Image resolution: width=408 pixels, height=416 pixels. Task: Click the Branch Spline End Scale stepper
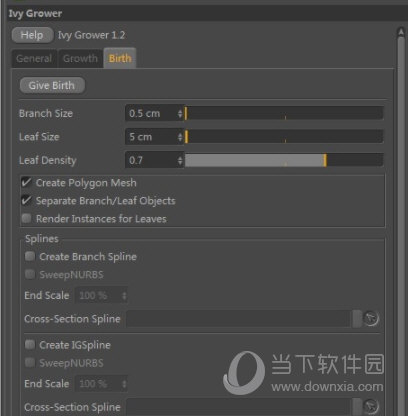[x=124, y=295]
